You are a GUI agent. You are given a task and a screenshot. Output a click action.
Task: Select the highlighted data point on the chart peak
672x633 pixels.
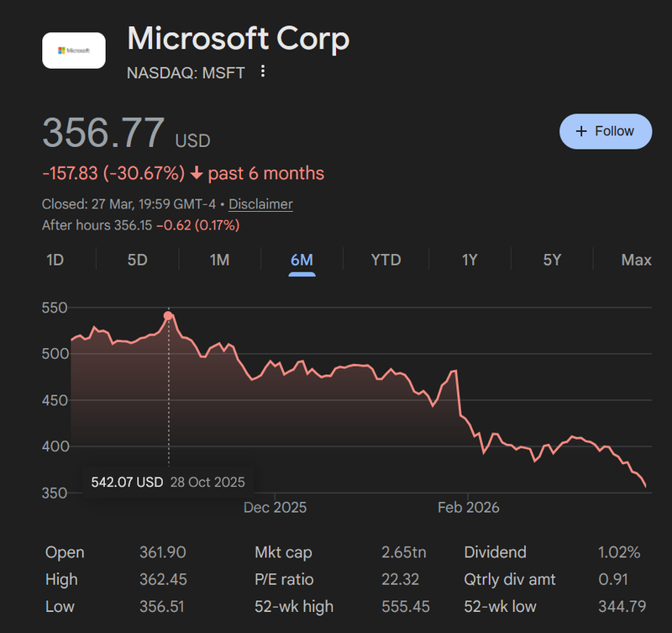pyautogui.click(x=169, y=313)
